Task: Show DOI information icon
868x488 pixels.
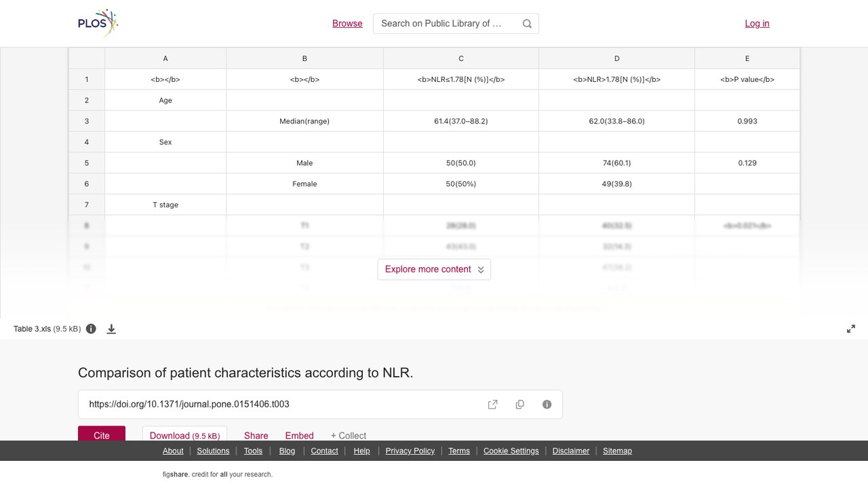Action: click(547, 405)
